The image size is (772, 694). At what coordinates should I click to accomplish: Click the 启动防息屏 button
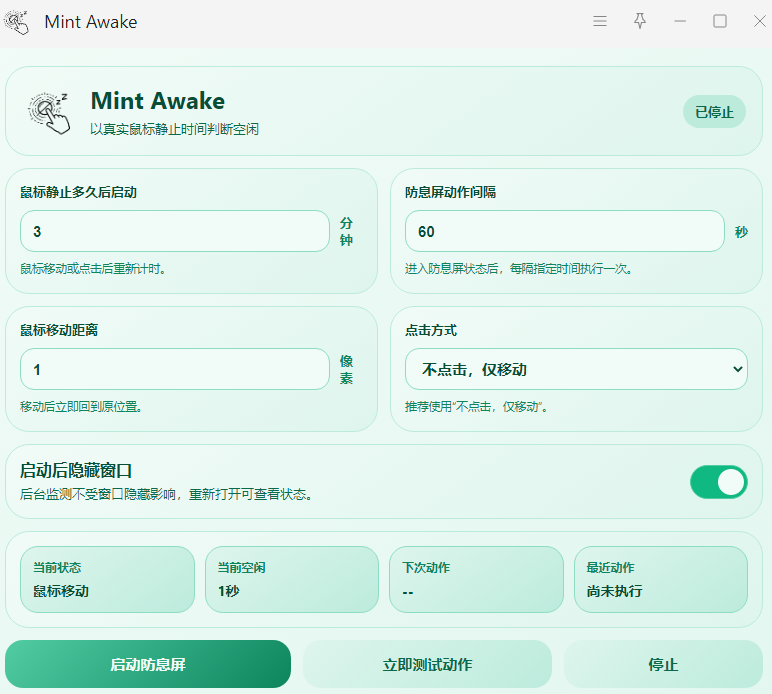pyautogui.click(x=148, y=664)
